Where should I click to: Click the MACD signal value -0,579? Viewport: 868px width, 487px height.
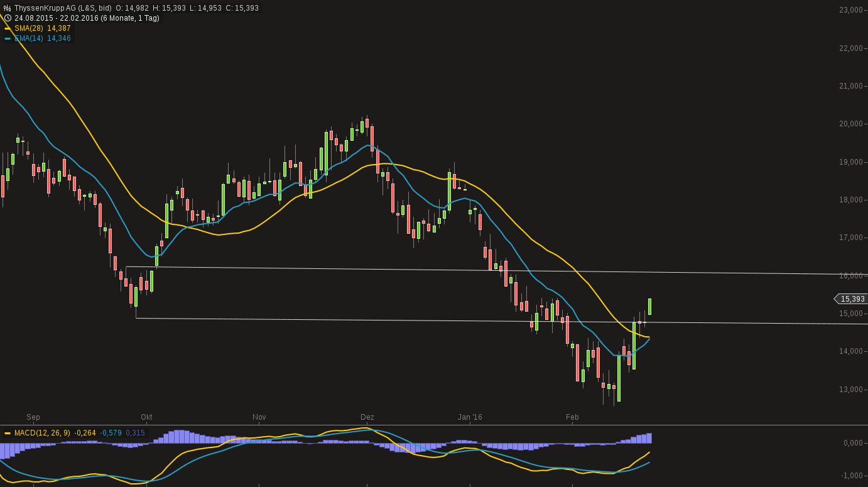click(x=111, y=433)
